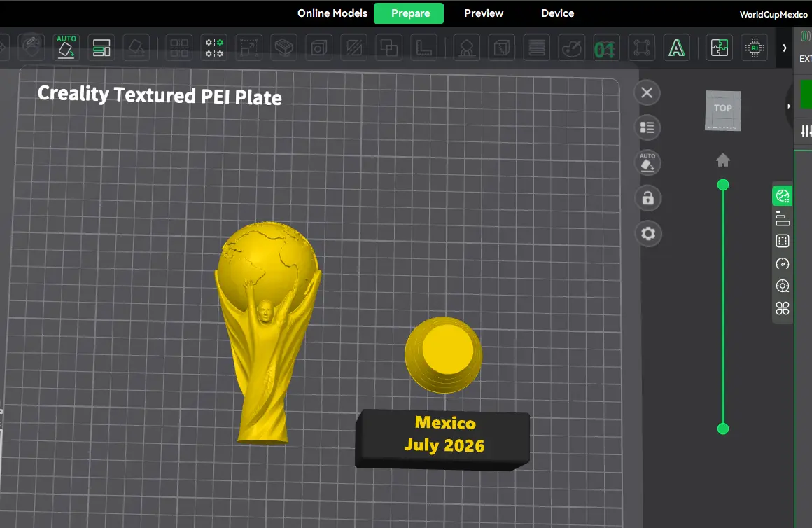Expand the right panel triangle arrow
This screenshot has width=812, height=528.
click(789, 106)
